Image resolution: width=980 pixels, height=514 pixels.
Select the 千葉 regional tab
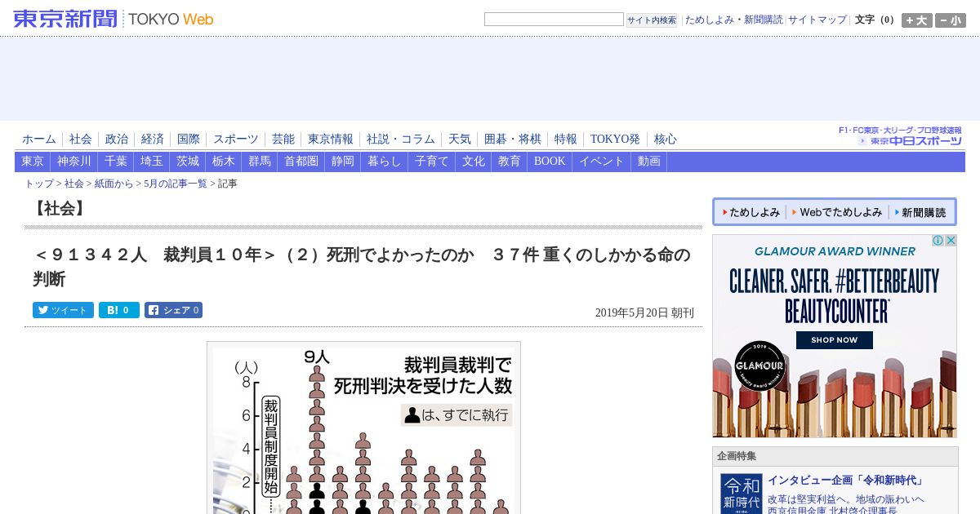116,162
